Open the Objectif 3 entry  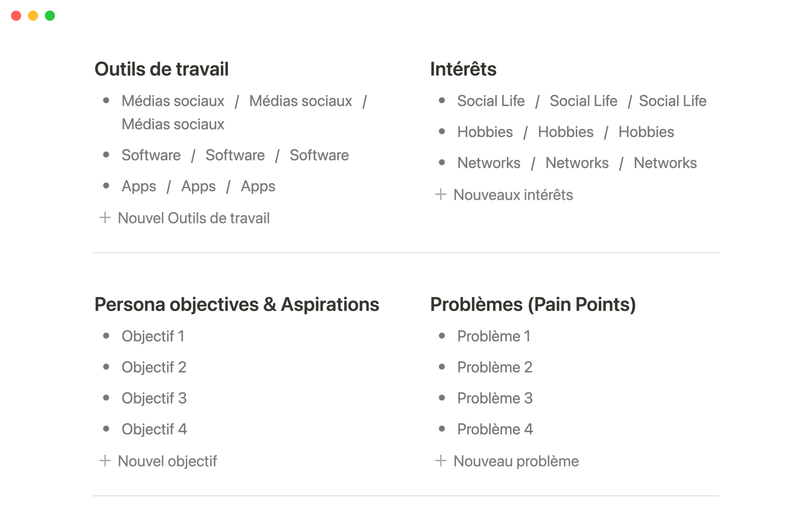click(x=154, y=398)
